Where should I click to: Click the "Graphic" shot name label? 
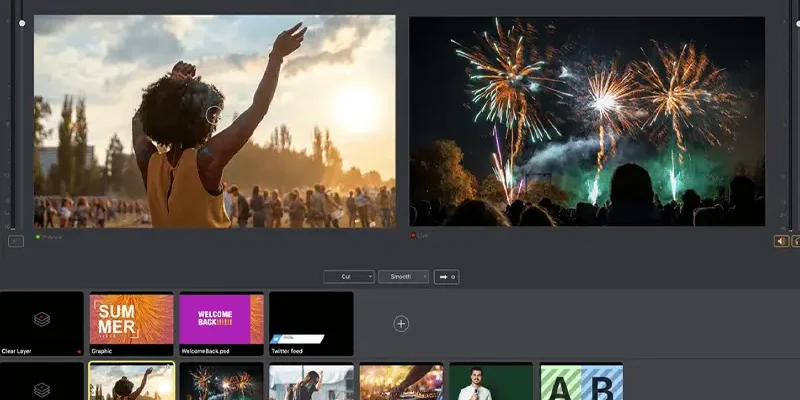102,352
